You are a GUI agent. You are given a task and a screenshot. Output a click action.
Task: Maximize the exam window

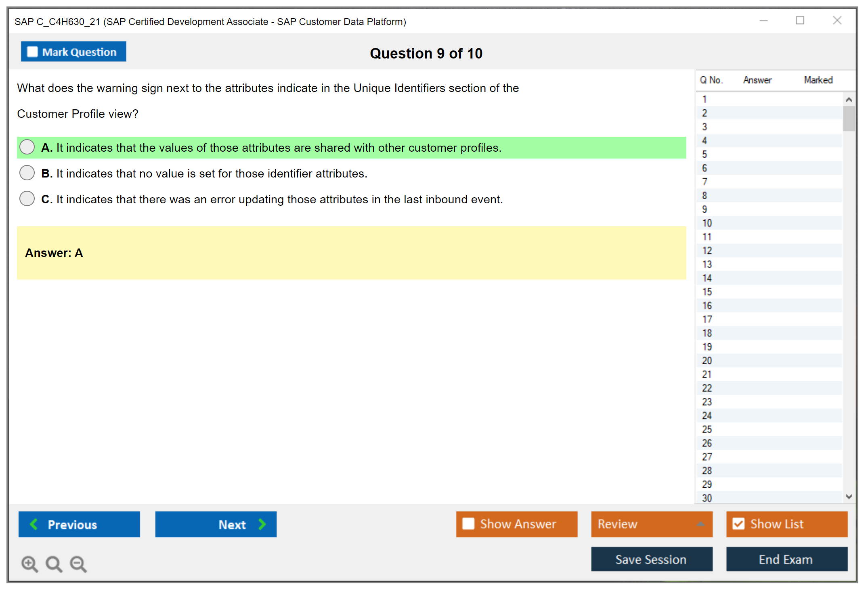point(800,21)
